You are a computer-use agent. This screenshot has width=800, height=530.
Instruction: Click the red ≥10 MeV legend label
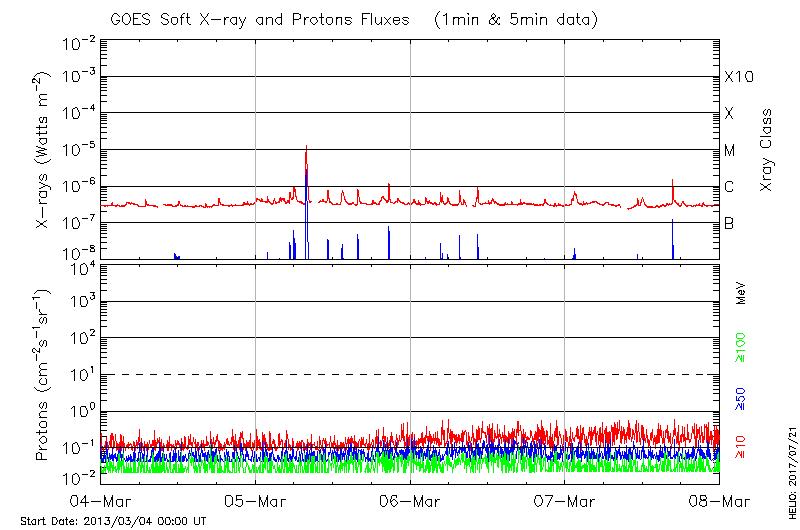[x=741, y=447]
